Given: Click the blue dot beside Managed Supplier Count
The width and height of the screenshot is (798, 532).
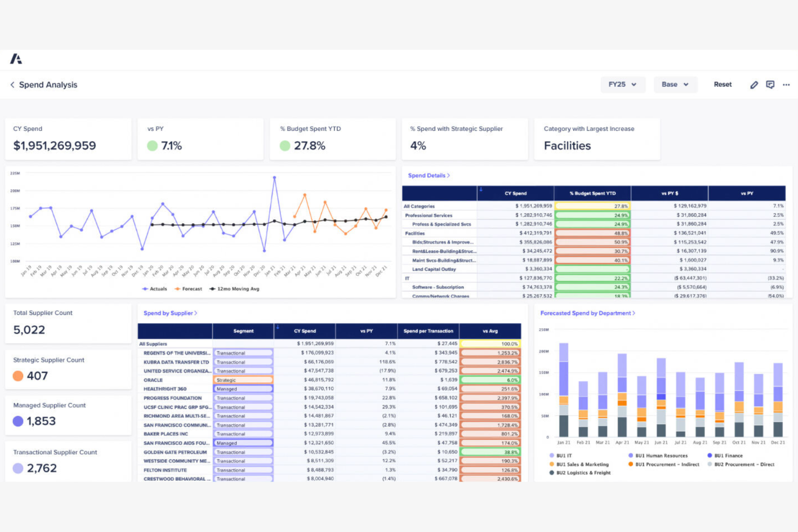Looking at the screenshot, I should click(17, 421).
